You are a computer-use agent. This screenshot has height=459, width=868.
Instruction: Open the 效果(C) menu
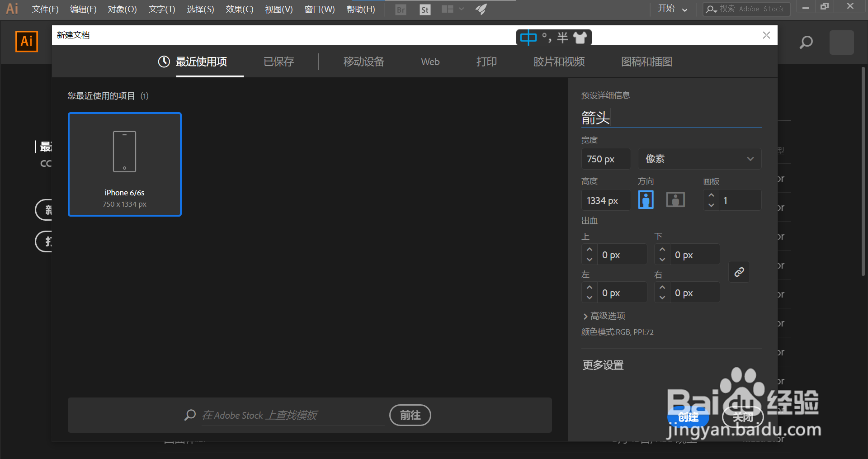240,9
